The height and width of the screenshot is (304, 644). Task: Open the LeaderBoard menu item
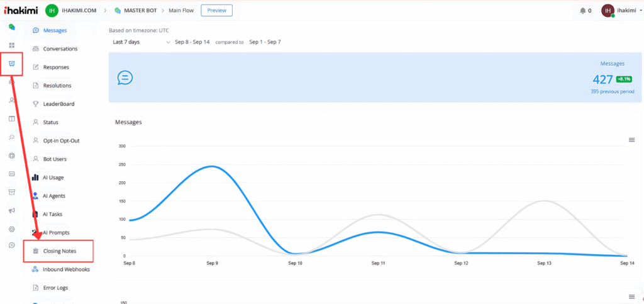(58, 104)
